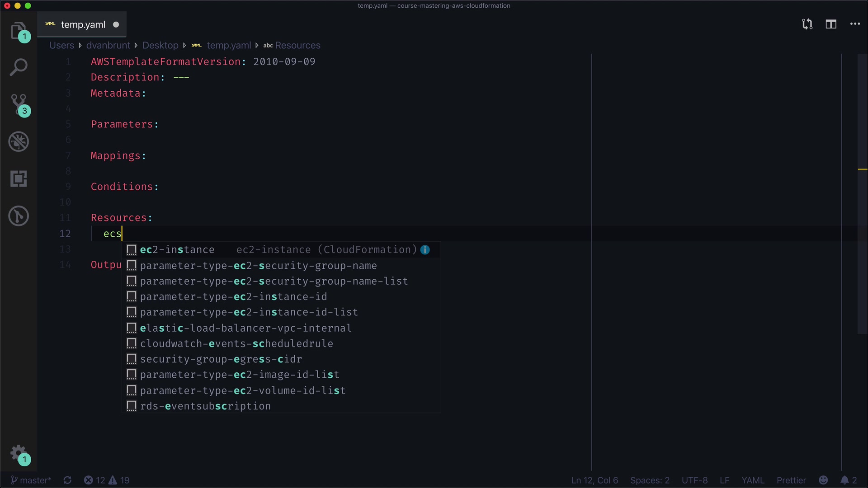Click the sync changes status icon

(x=67, y=480)
